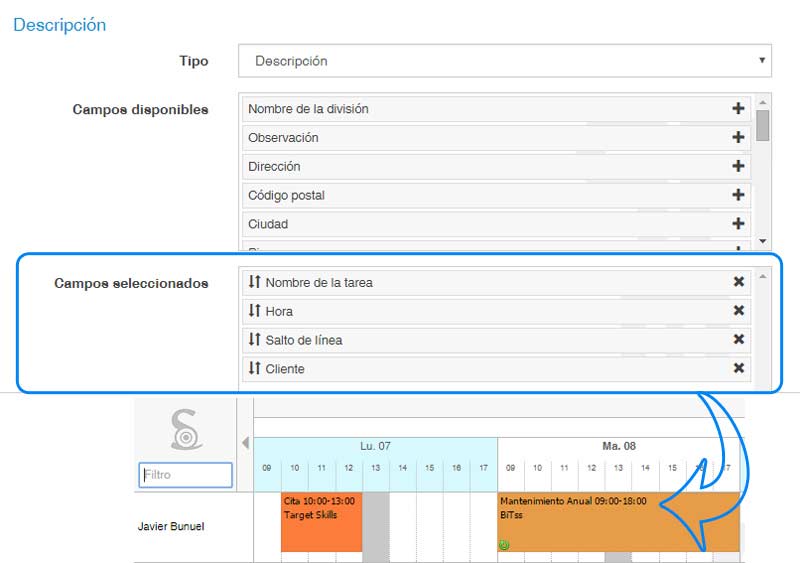Click reorder handle for Salto de línea
The width and height of the screenshot is (800, 563).
pyautogui.click(x=255, y=339)
